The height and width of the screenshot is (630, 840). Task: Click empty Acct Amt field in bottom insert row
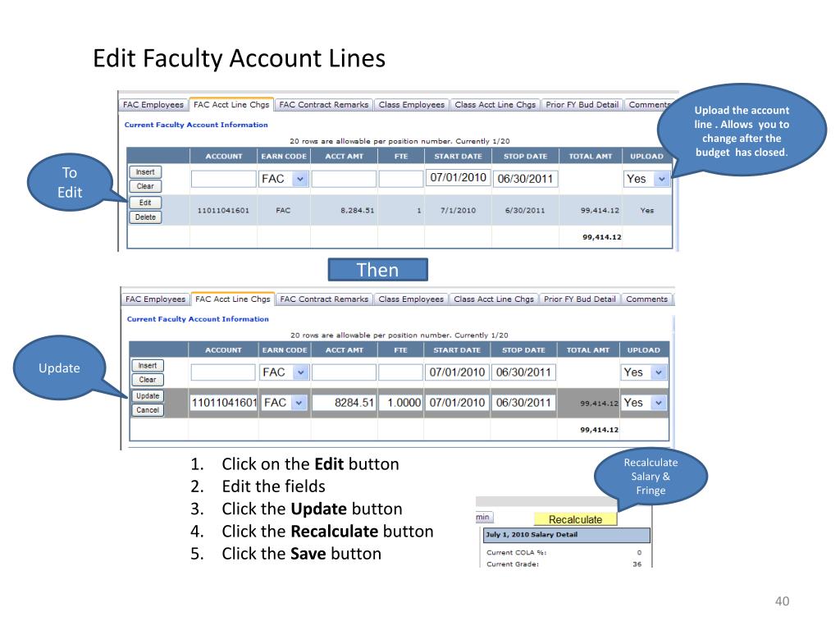point(344,372)
